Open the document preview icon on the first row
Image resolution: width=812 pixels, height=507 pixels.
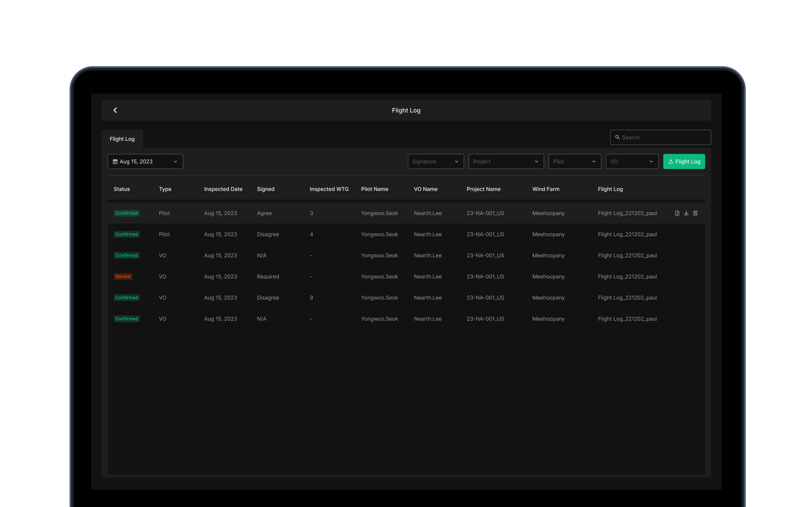(677, 213)
